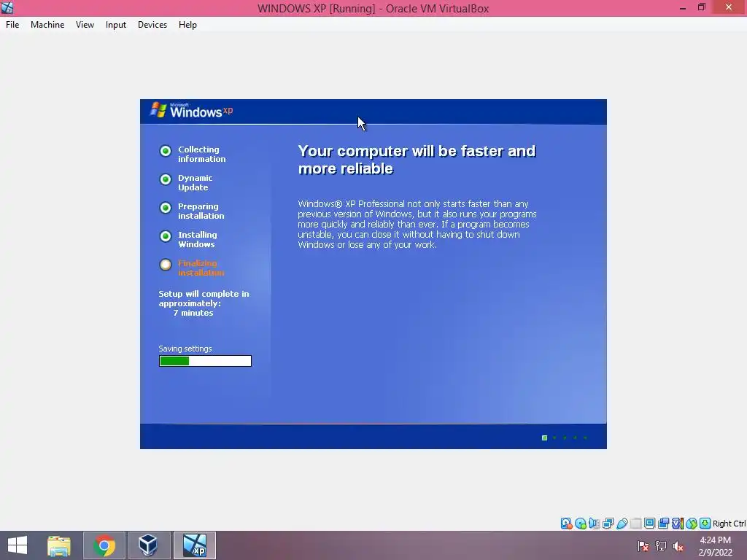
Task: Open the Windows Start button
Action: point(18,545)
